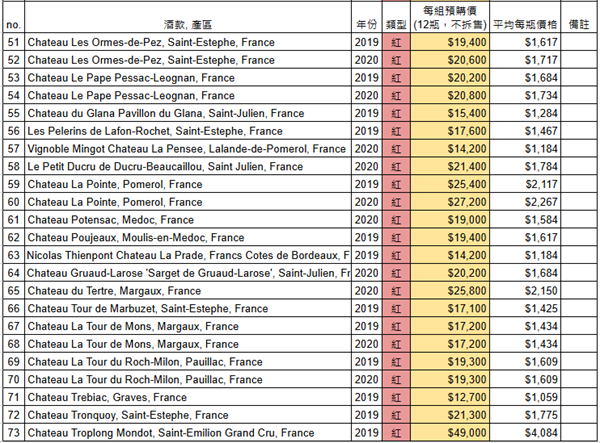This screenshot has height=443, width=600.
Task: Select the 類型 column header
Action: (396, 18)
